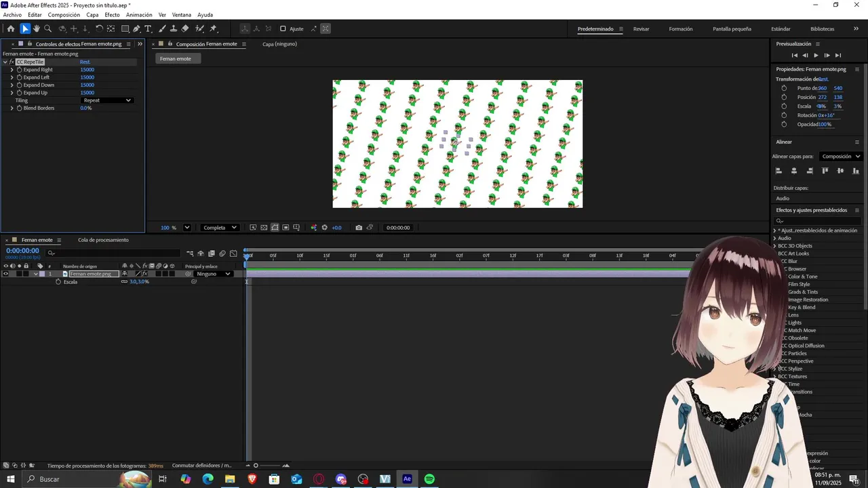868x488 pixels.
Task: Toggle stopwatch for Blend Borders
Action: [x=19, y=108]
